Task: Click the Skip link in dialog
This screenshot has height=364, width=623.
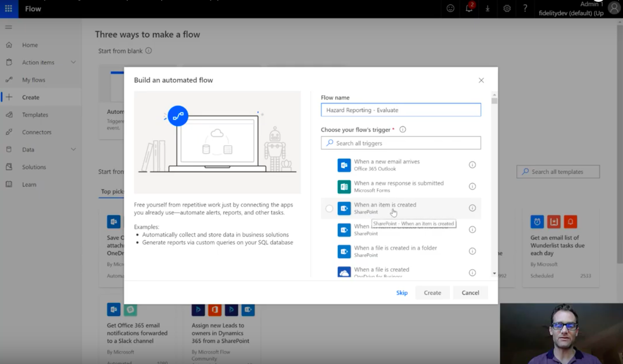Action: pyautogui.click(x=402, y=293)
